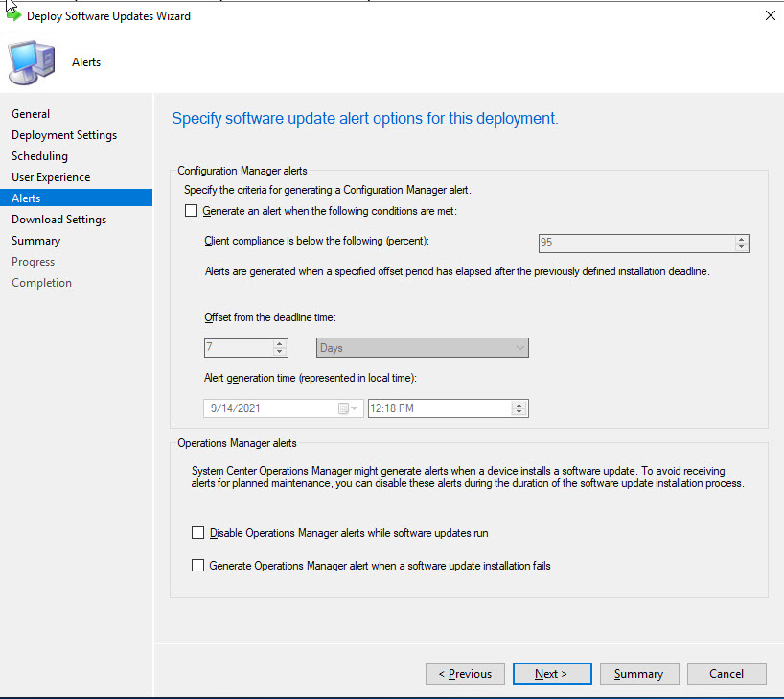Switch to the Scheduling step
Viewport: 784px width, 699px height.
tap(39, 156)
